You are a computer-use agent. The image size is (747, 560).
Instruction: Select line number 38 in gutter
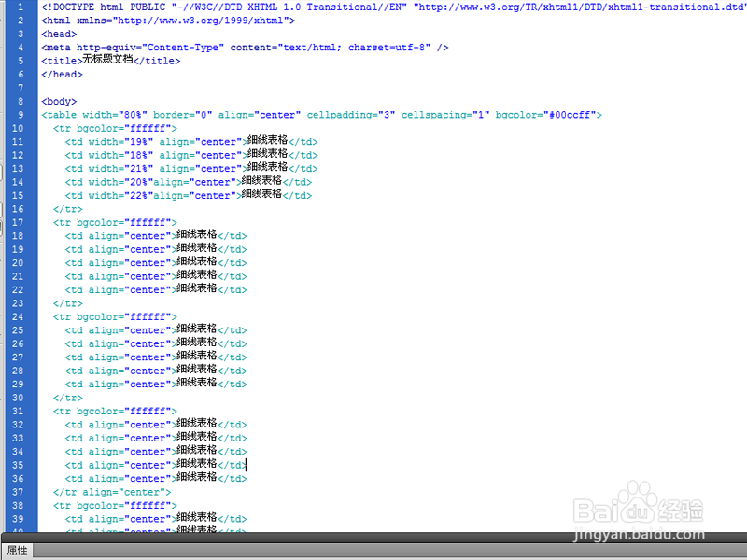pos(18,505)
